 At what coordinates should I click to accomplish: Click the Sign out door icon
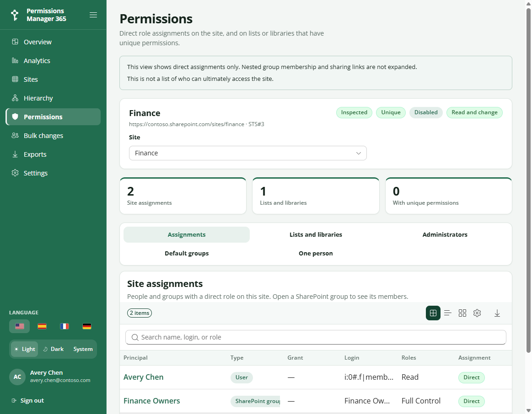(14, 400)
